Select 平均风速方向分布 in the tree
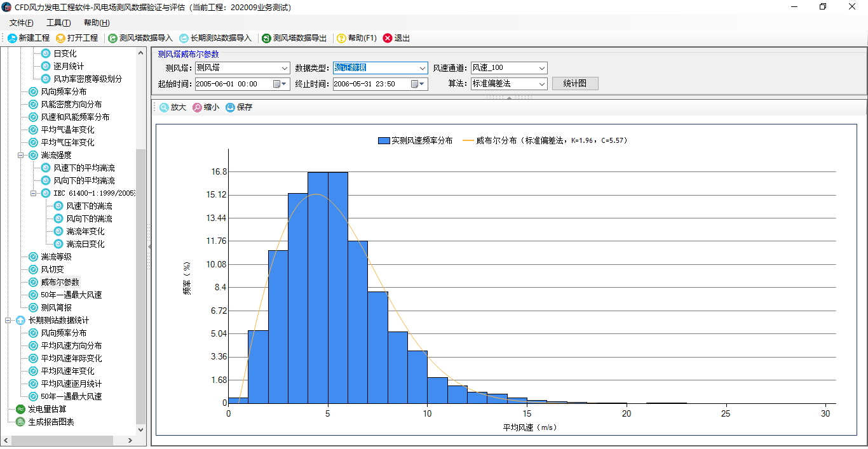 [71, 345]
